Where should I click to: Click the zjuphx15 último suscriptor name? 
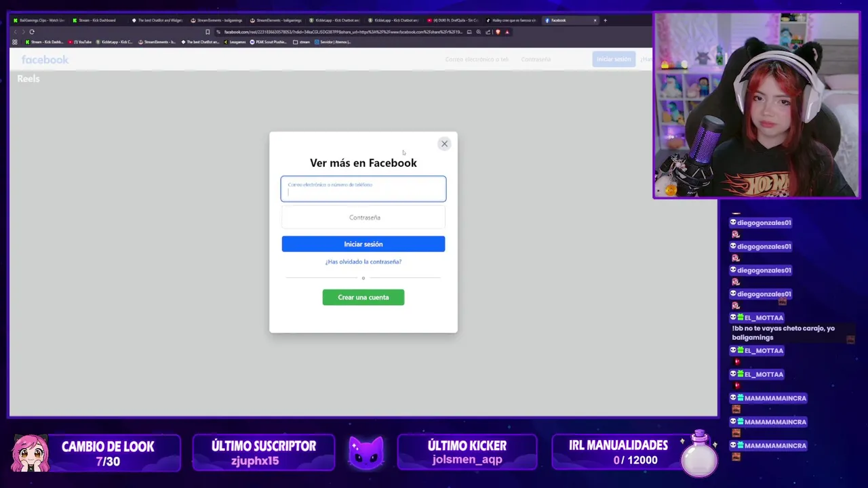[x=254, y=461]
